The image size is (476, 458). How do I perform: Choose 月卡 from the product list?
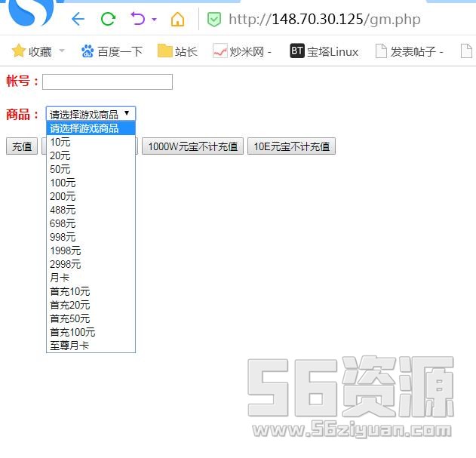coord(60,278)
